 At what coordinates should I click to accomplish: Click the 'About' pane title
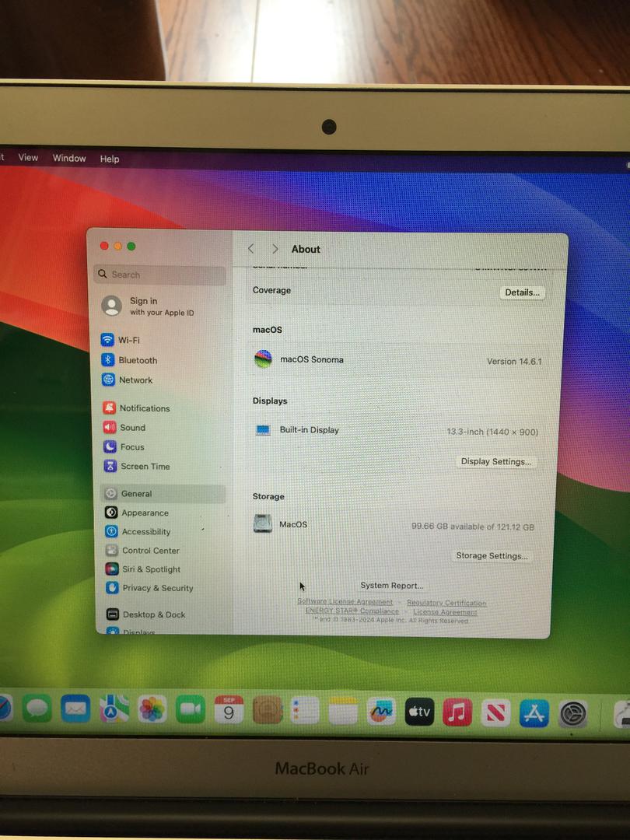(306, 249)
